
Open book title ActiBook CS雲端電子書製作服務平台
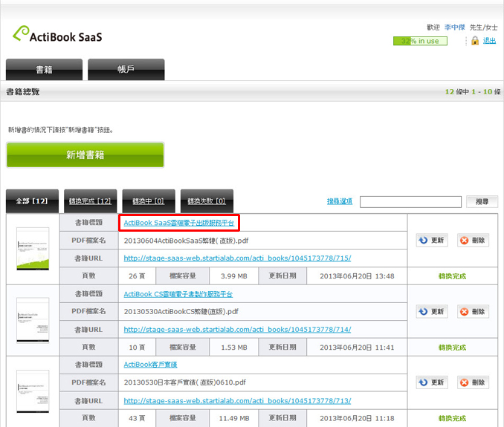(x=178, y=294)
